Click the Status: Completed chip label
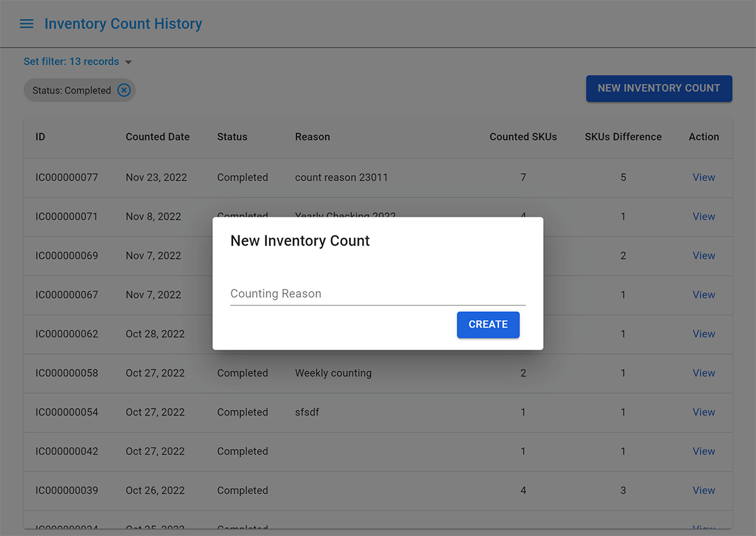Screen dimensions: 756x536 [71, 91]
